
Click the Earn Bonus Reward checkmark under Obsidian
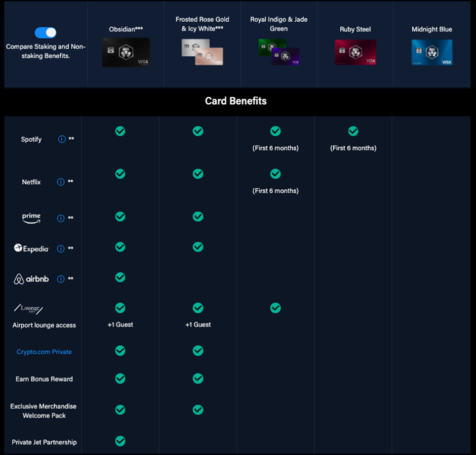pos(120,379)
